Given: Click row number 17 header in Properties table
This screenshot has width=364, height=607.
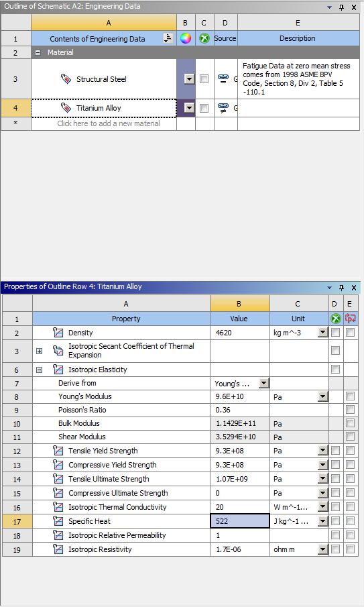Looking at the screenshot, I should pos(17,521).
